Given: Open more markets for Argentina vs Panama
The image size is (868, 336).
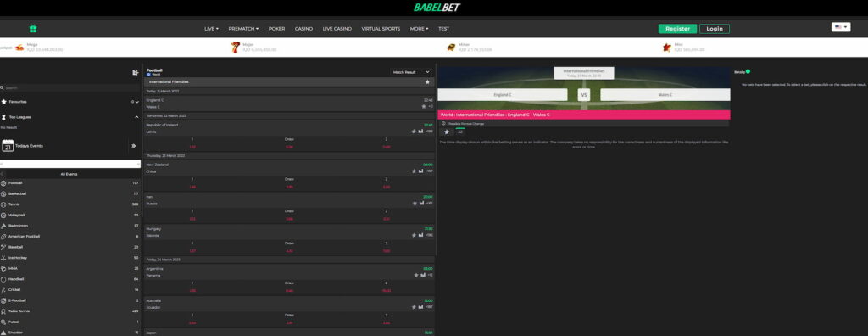Looking at the screenshot, I should tap(430, 275).
